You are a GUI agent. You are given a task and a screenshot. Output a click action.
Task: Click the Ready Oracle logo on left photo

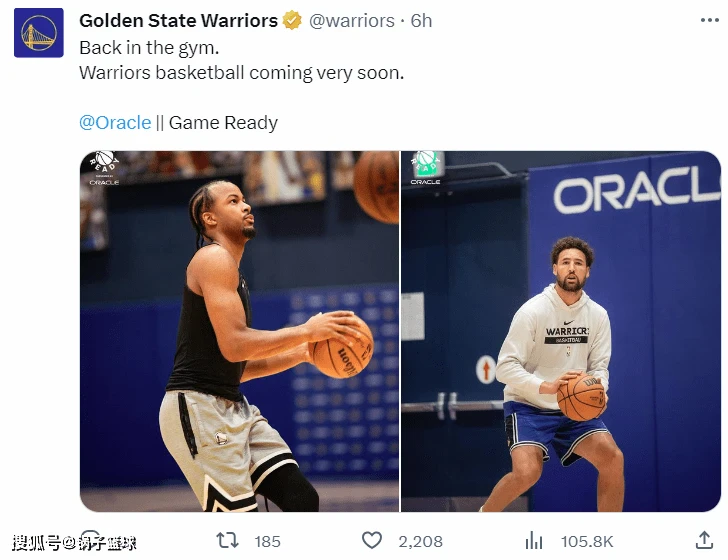[x=104, y=168]
